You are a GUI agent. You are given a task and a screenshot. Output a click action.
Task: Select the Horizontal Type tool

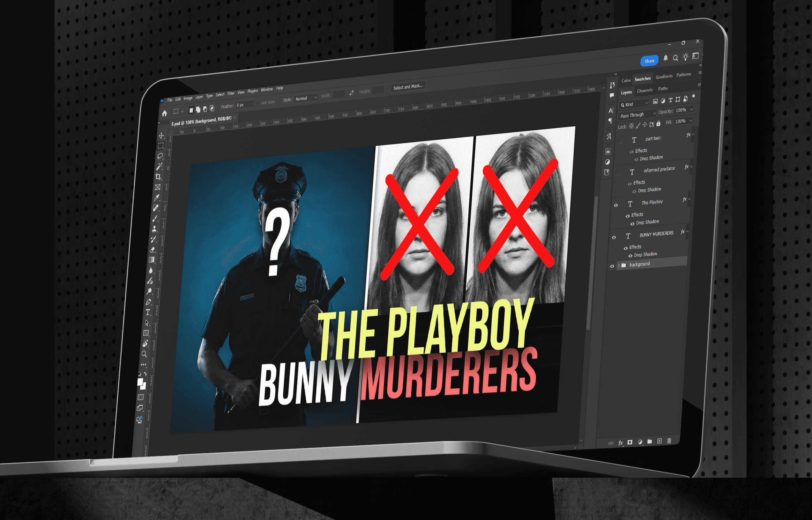tap(148, 312)
